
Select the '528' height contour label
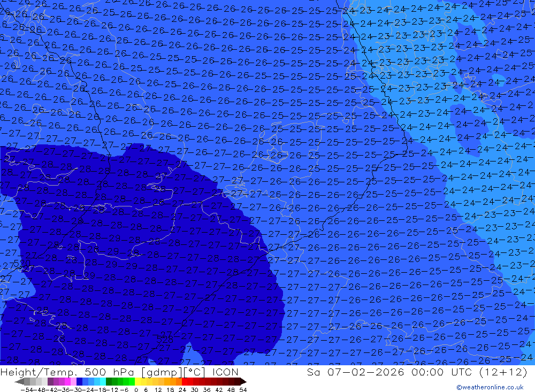pyautogui.click(x=164, y=339)
